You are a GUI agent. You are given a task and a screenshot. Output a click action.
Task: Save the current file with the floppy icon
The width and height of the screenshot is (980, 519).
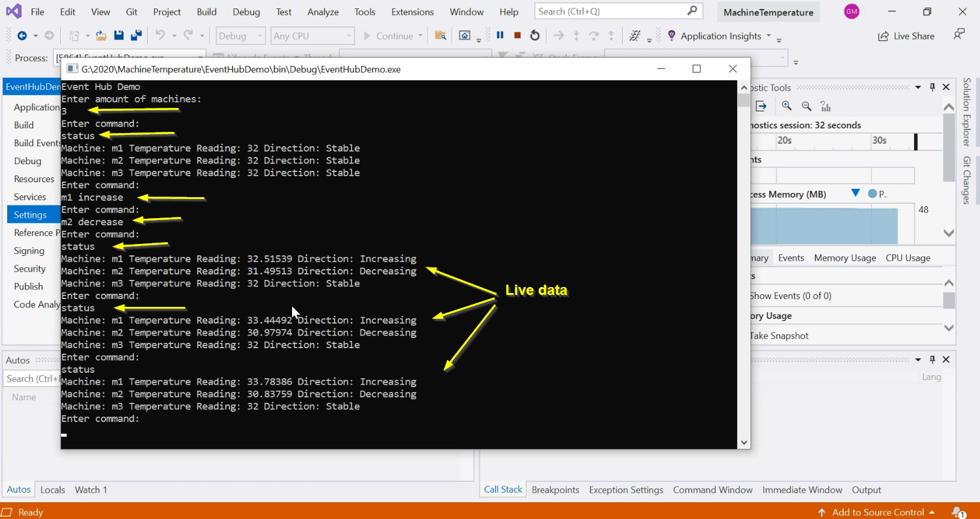[x=119, y=36]
